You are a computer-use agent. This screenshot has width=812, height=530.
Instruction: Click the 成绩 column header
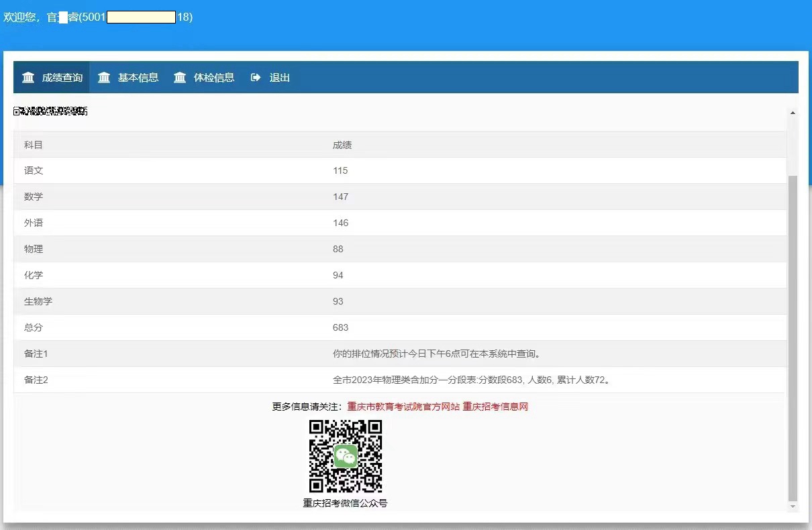pyautogui.click(x=342, y=145)
